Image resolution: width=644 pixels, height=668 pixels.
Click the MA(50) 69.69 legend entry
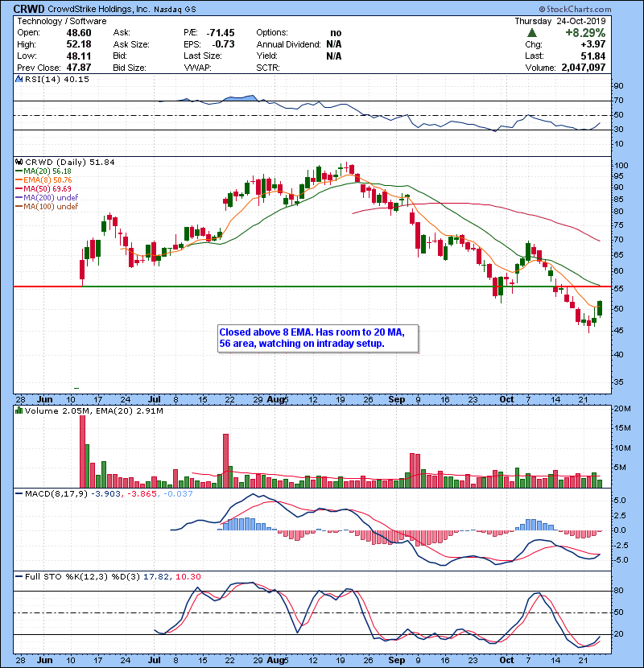[x=43, y=188]
